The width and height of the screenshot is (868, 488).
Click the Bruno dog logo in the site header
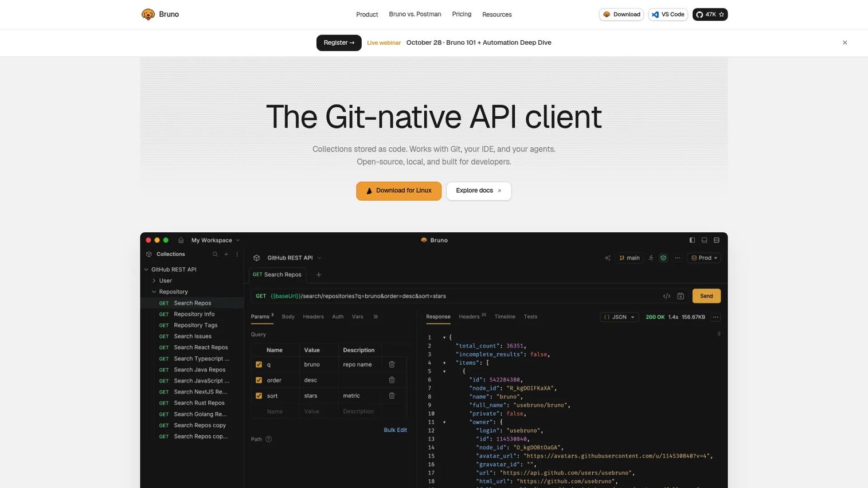[x=148, y=14]
